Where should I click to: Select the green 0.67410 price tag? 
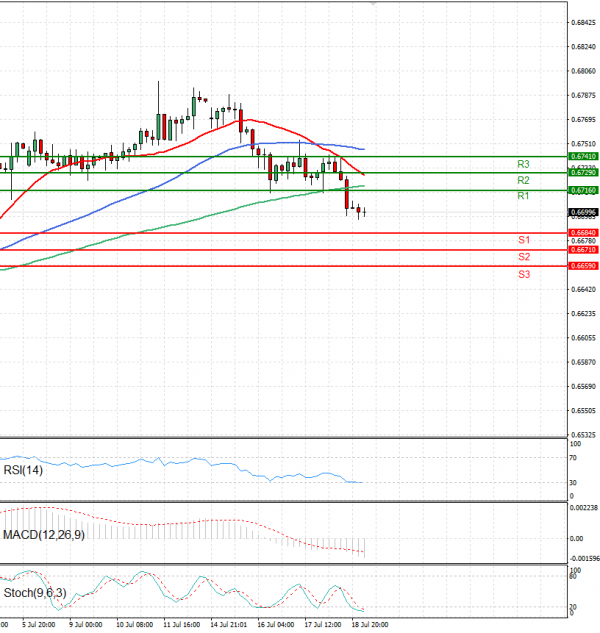point(583,156)
